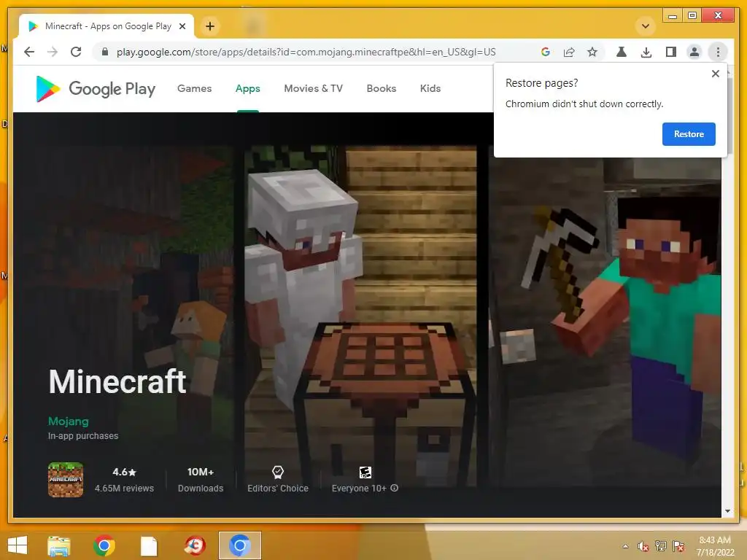This screenshot has width=747, height=560.
Task: Open the Mojang developer link
Action: (x=68, y=421)
